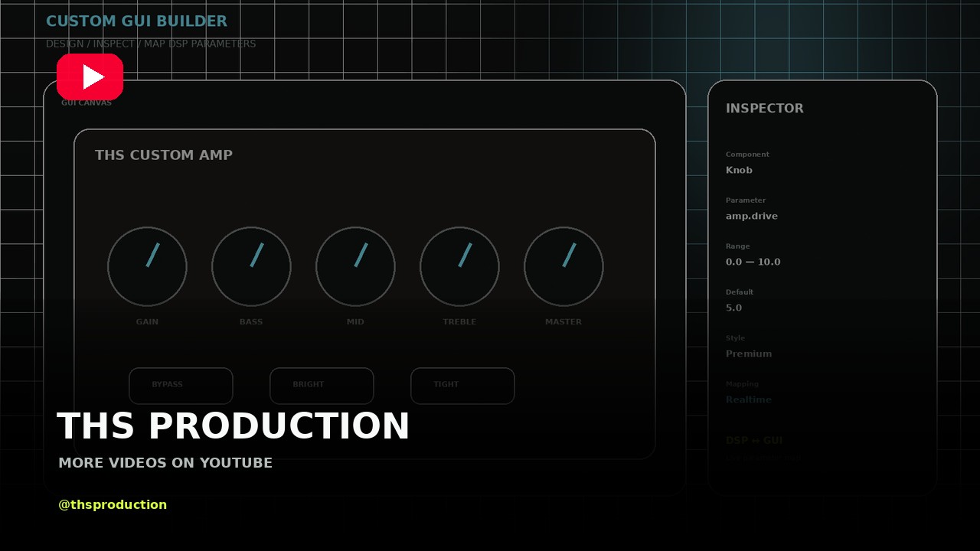The image size is (980, 551).
Task: Click the CUSTOM GUI BUILDER heading
Action: 136,21
